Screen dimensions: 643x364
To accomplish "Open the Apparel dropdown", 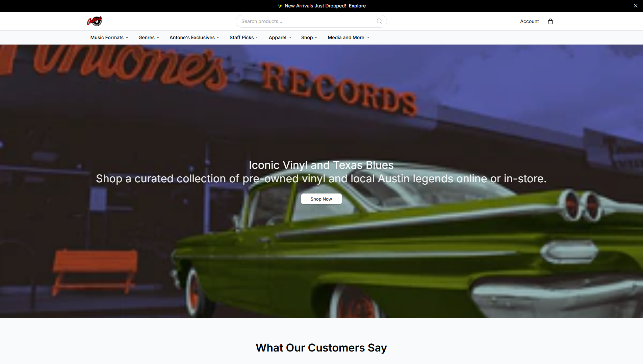I will tap(280, 37).
